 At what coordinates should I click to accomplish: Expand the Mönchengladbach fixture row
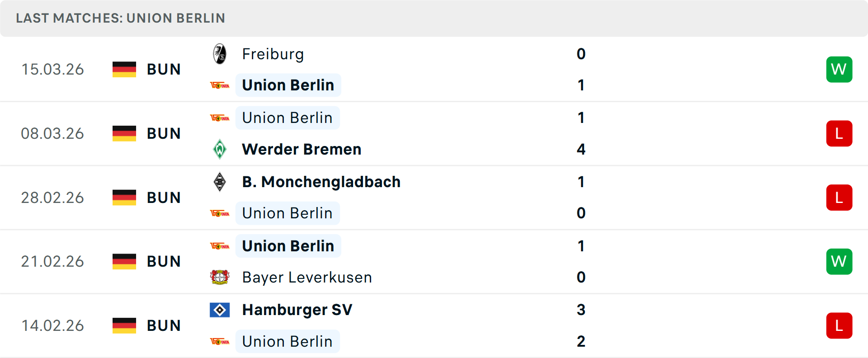(434, 197)
